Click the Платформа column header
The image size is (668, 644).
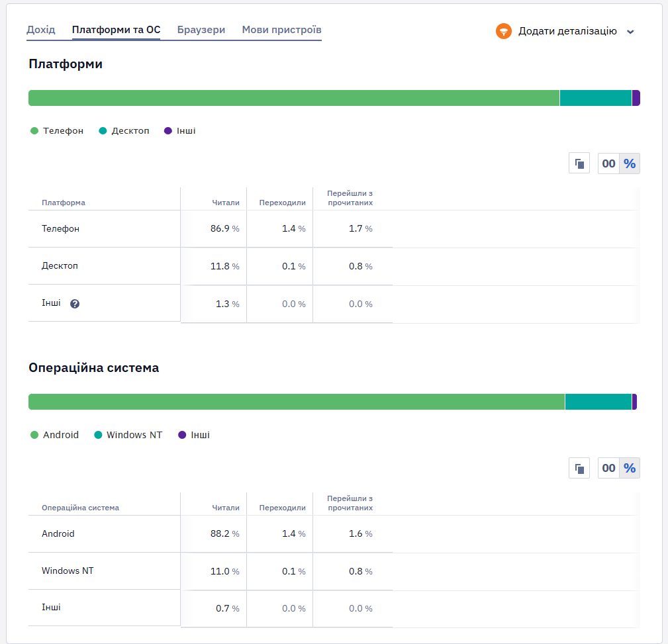(64, 203)
